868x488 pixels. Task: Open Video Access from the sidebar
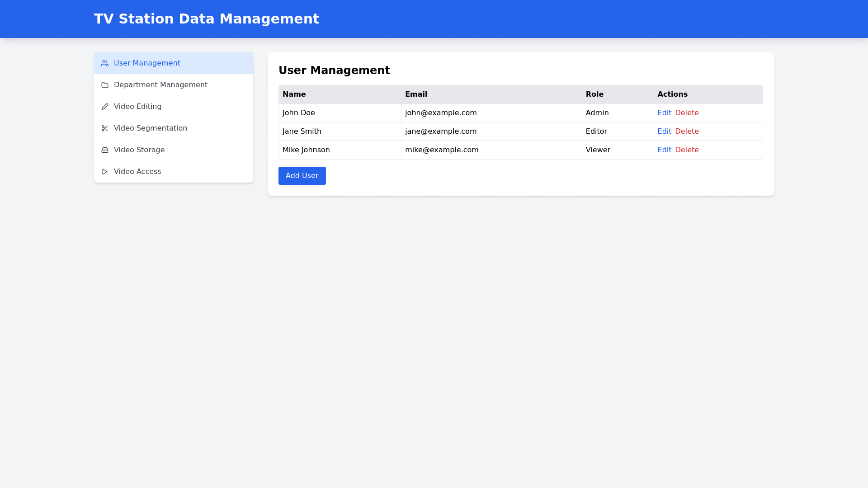(x=137, y=172)
